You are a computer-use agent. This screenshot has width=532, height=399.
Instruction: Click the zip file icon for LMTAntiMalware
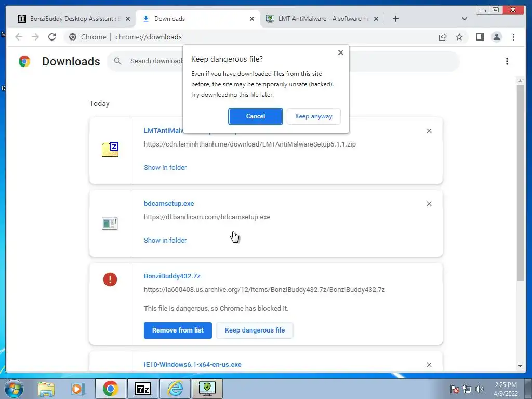point(110,150)
